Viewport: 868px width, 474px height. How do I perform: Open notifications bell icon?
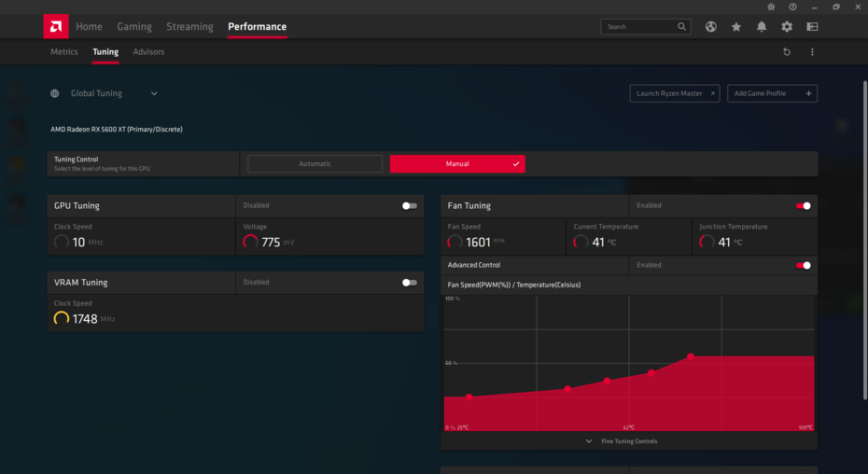(x=762, y=27)
